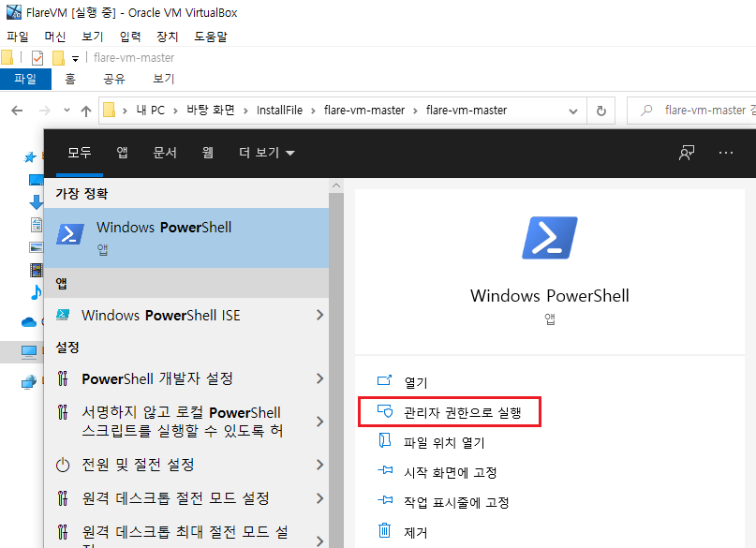The width and height of the screenshot is (756, 548).
Task: Open 서명하지 않고 로컬 PowerShell 스크립트 setting
Action: click(x=183, y=422)
